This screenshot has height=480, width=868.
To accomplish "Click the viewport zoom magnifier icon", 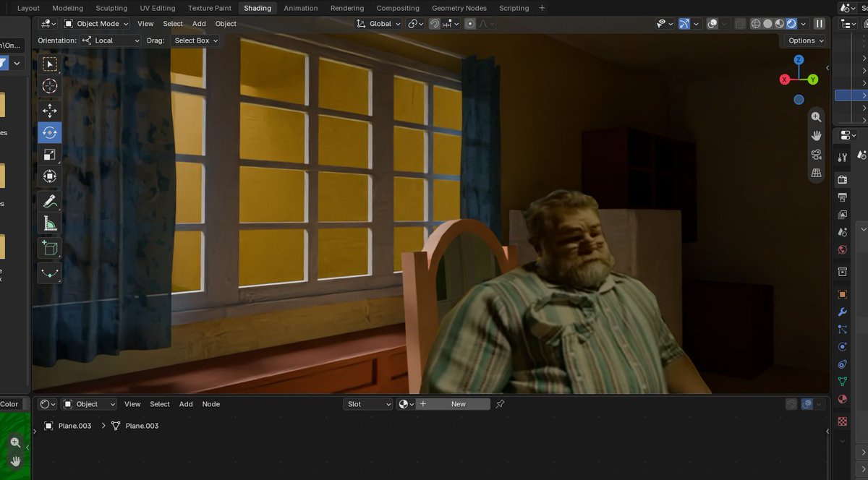I will point(817,117).
